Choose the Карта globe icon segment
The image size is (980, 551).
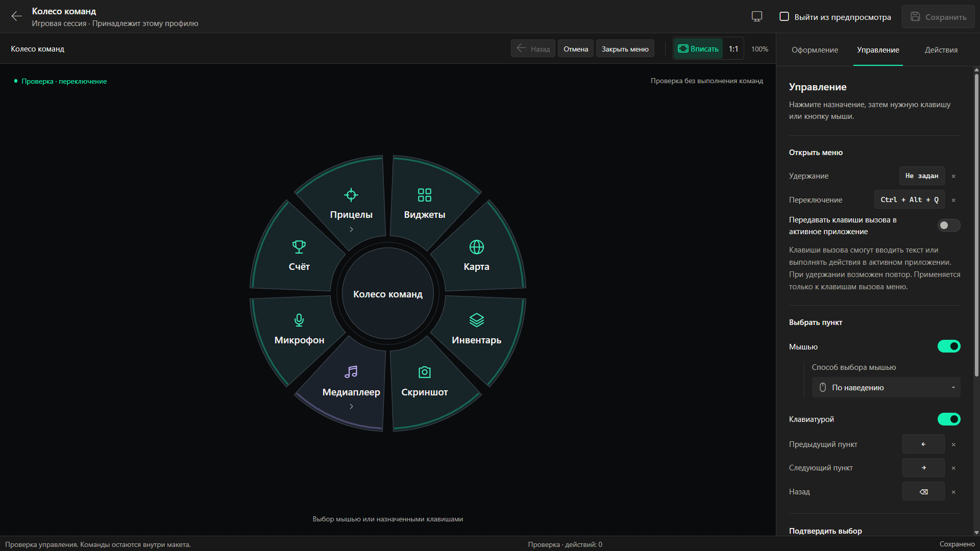click(477, 247)
